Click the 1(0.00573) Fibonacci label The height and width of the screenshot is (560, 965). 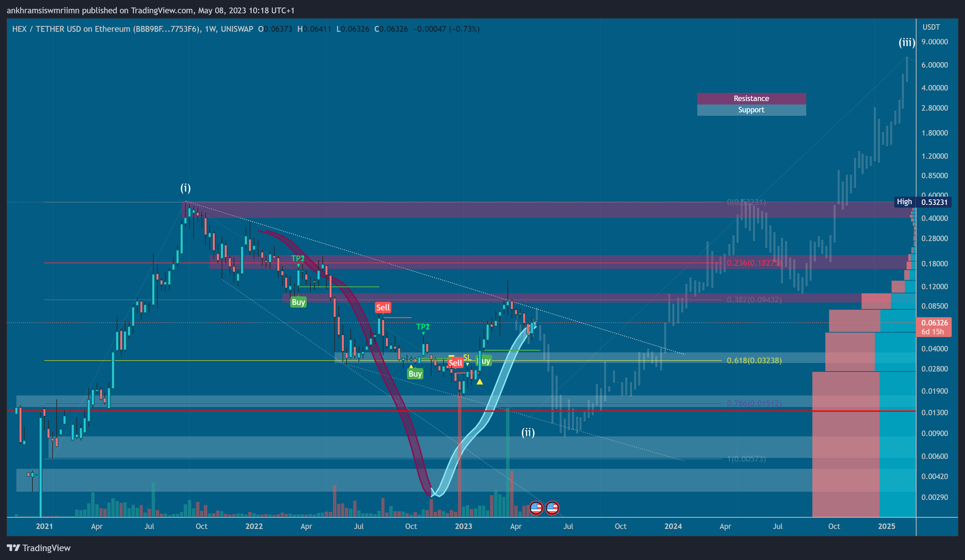pos(746,459)
